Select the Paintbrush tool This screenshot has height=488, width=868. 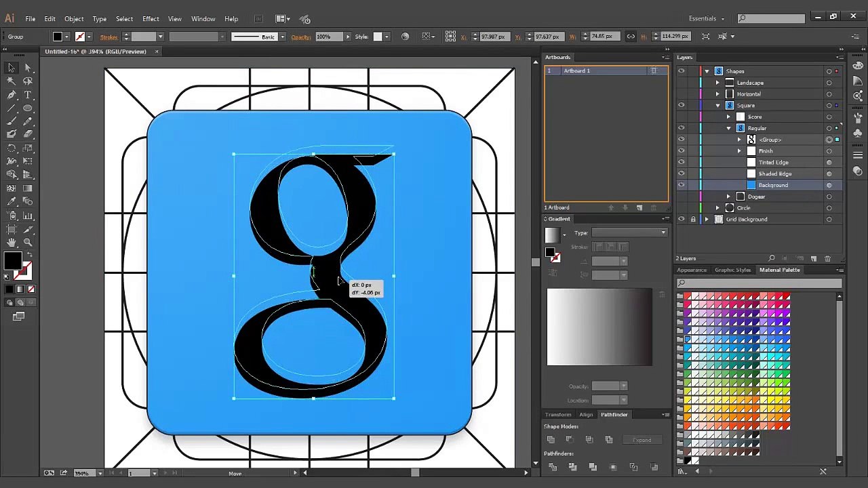click(12, 121)
